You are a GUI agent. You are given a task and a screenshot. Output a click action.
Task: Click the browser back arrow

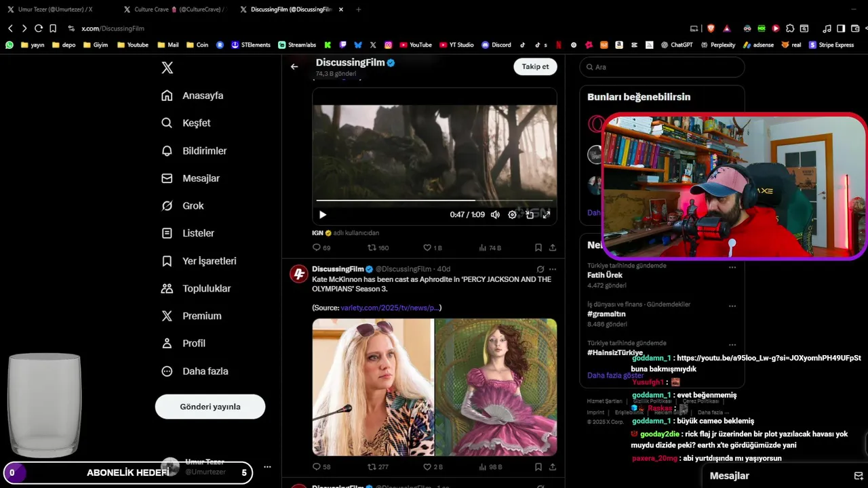point(10,28)
